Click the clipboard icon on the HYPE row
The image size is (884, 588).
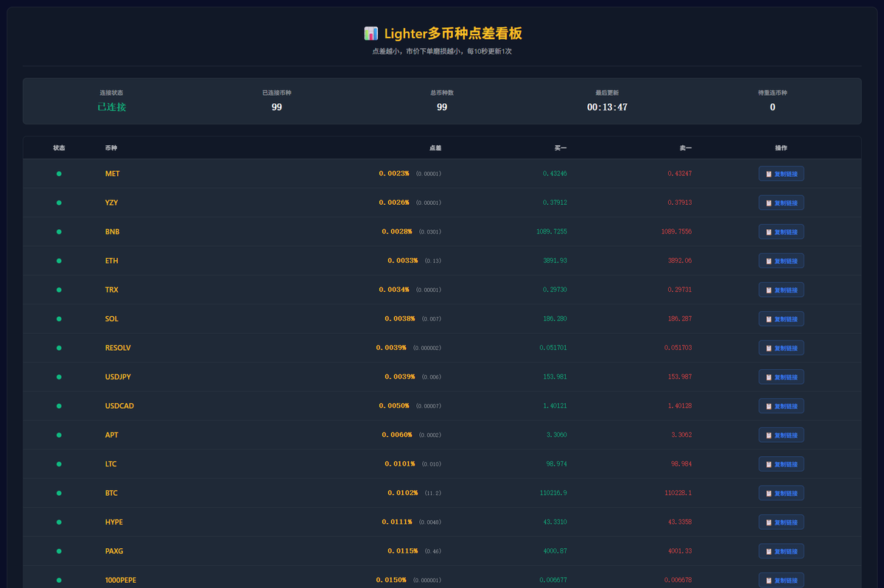coord(769,522)
